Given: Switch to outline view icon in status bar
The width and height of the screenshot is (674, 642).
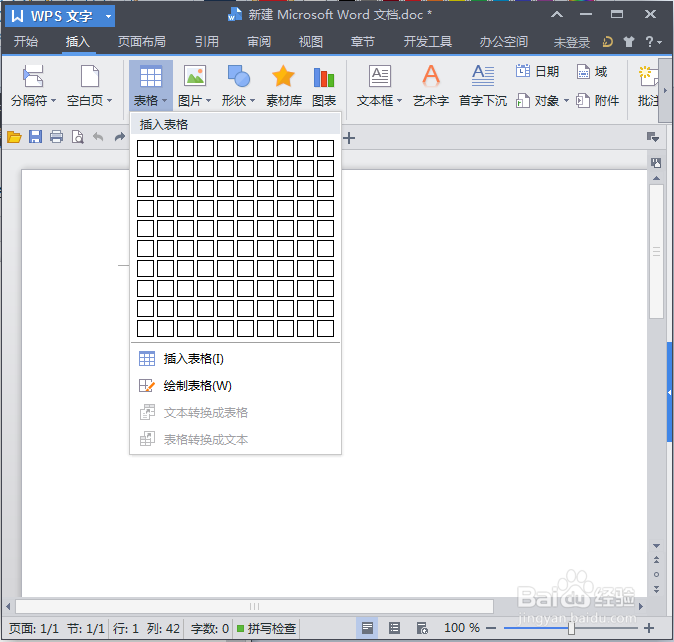Looking at the screenshot, I should 394,628.
